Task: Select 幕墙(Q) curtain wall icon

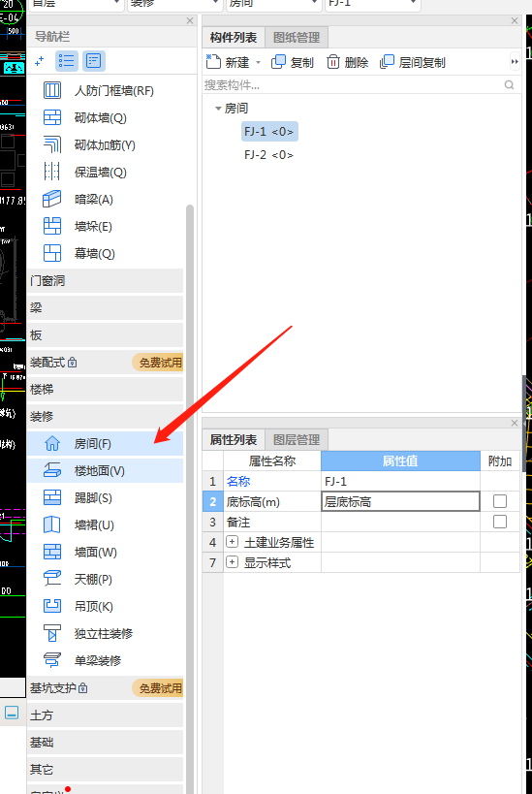Action: click(x=52, y=253)
